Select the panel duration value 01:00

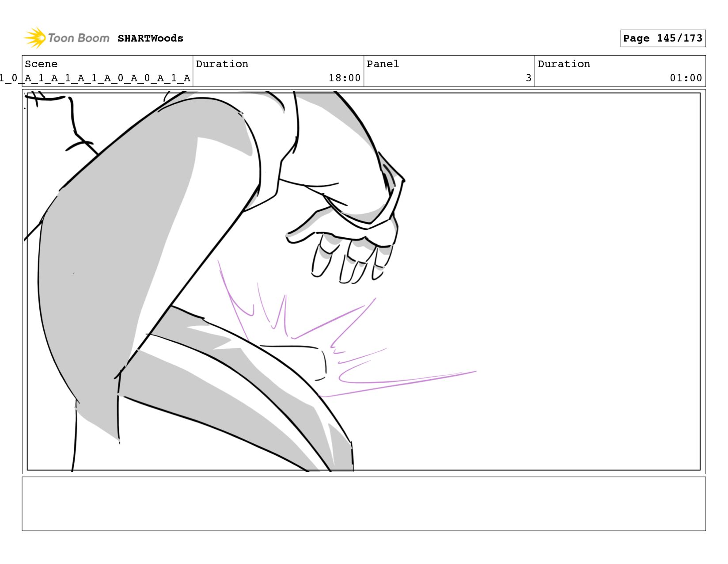click(x=686, y=78)
